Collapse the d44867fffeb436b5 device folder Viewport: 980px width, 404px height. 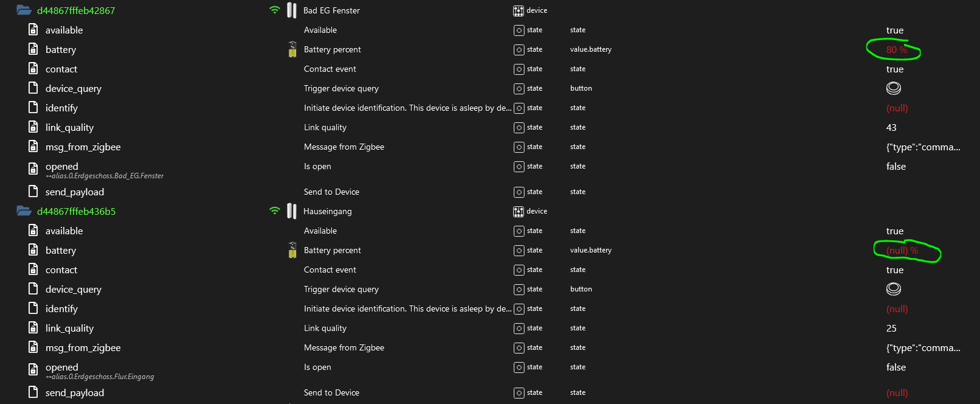click(24, 211)
